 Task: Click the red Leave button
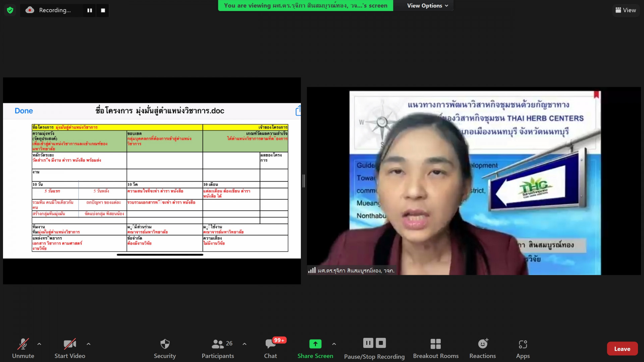click(x=622, y=349)
